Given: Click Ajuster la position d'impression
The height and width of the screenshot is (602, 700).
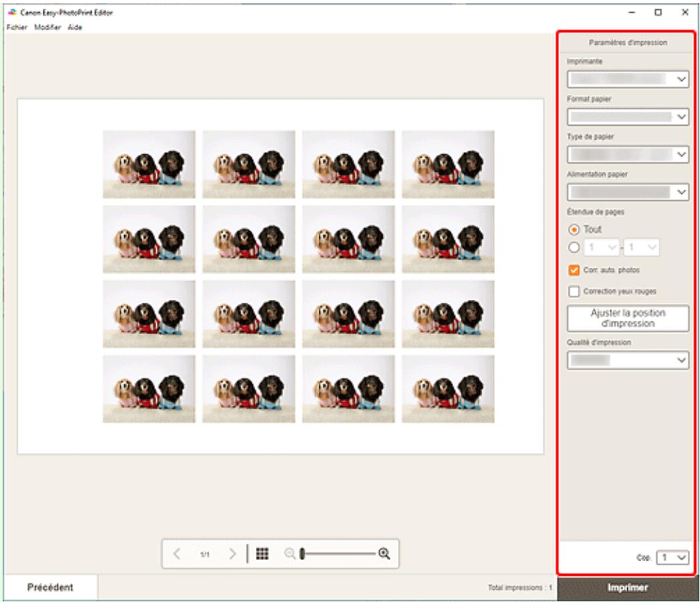Looking at the screenshot, I should [628, 318].
